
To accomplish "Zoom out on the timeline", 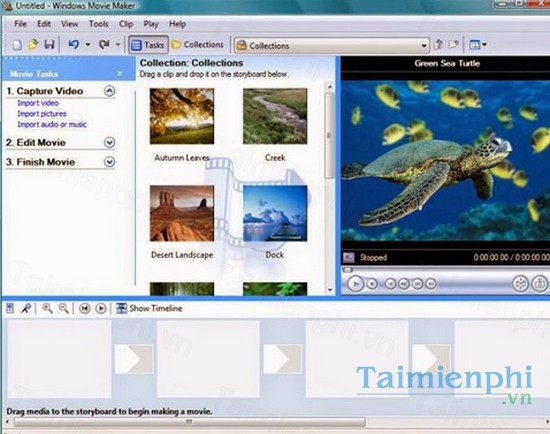I will 63,308.
